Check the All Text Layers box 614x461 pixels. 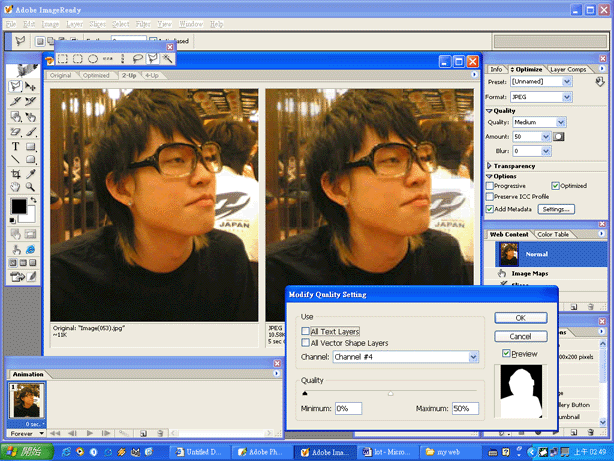tap(305, 331)
